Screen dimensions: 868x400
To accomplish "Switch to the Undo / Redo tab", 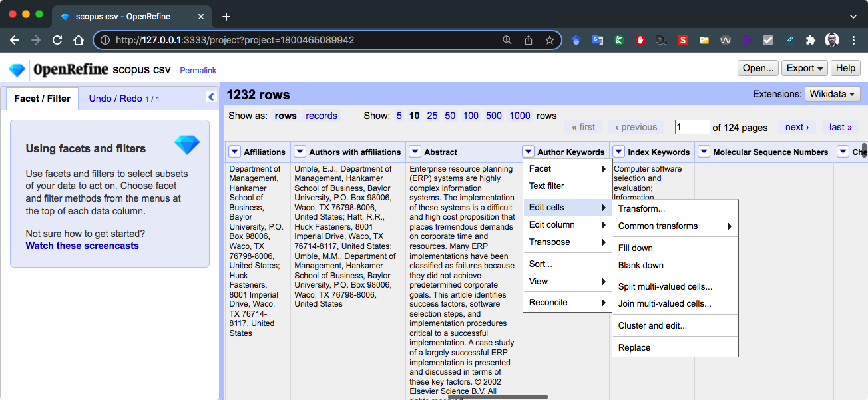I will [124, 99].
